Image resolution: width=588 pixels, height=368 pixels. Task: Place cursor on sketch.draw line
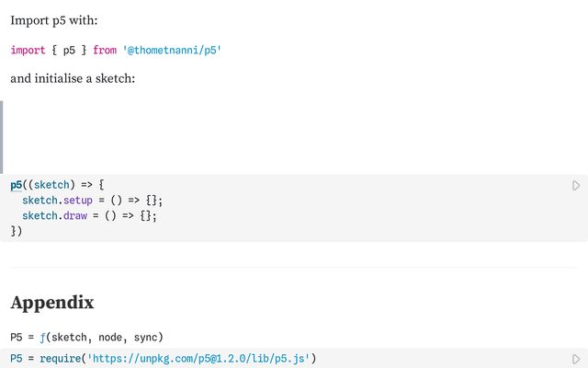89,215
